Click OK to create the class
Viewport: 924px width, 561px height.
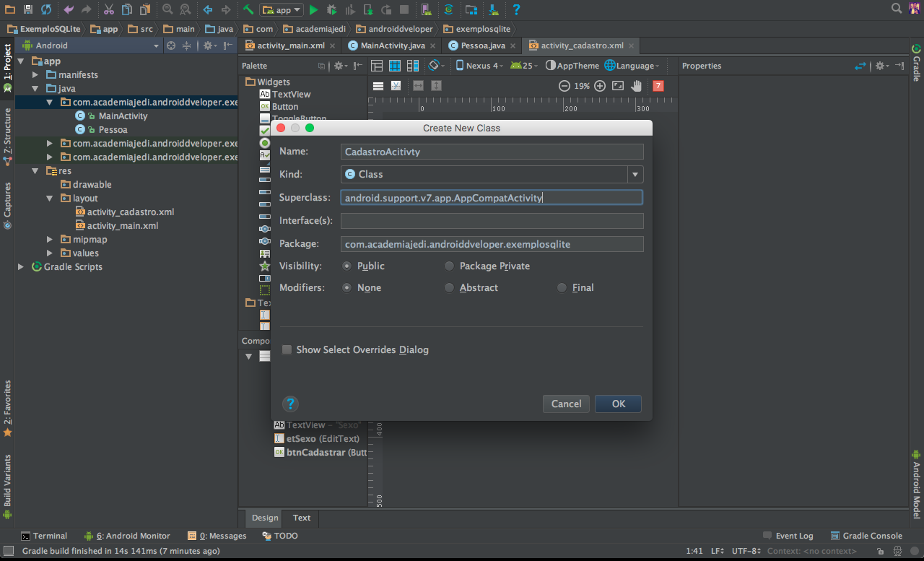[618, 404]
